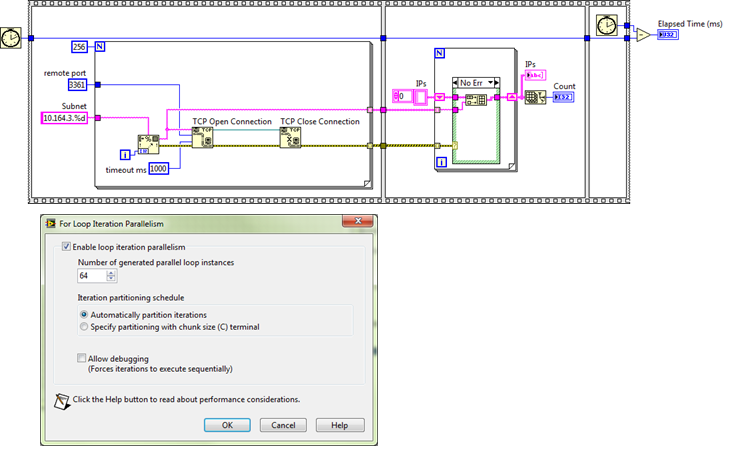Viewport: 732px width, 457px height.
Task: Click OK in the parallelism dialog
Action: pos(227,425)
